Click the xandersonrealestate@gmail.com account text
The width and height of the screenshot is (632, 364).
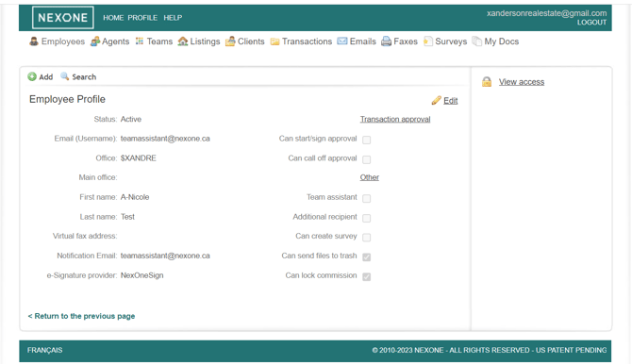(546, 13)
